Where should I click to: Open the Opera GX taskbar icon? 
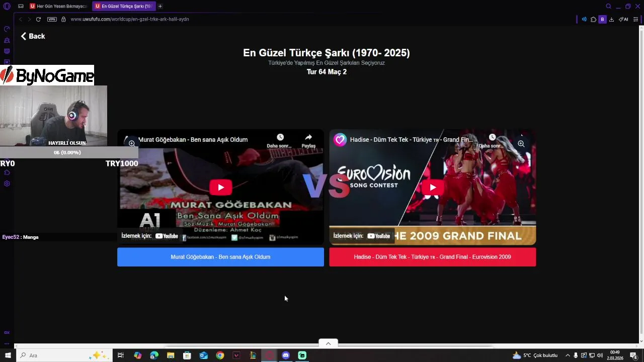pyautogui.click(x=269, y=355)
